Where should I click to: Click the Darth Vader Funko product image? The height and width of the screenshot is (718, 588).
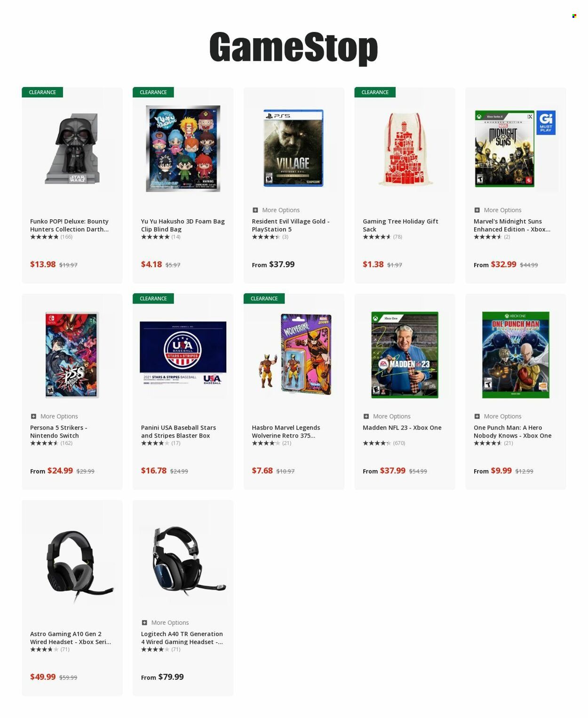coord(72,149)
